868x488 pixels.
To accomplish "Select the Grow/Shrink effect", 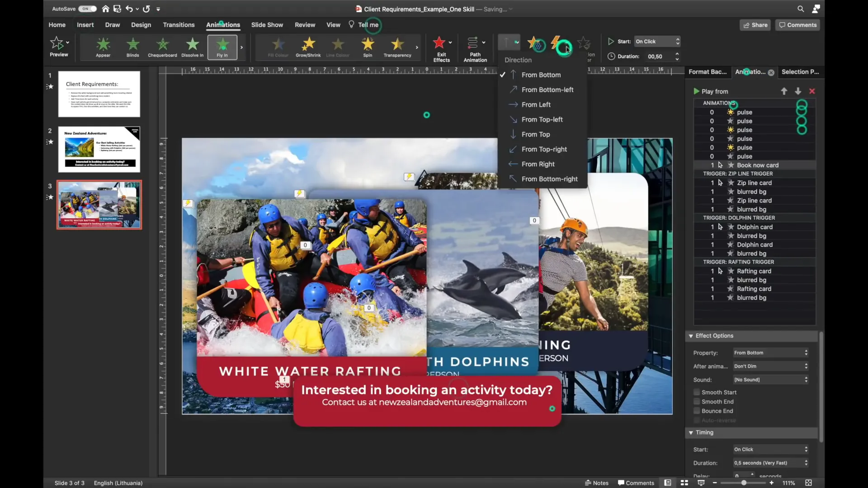I will tap(307, 47).
